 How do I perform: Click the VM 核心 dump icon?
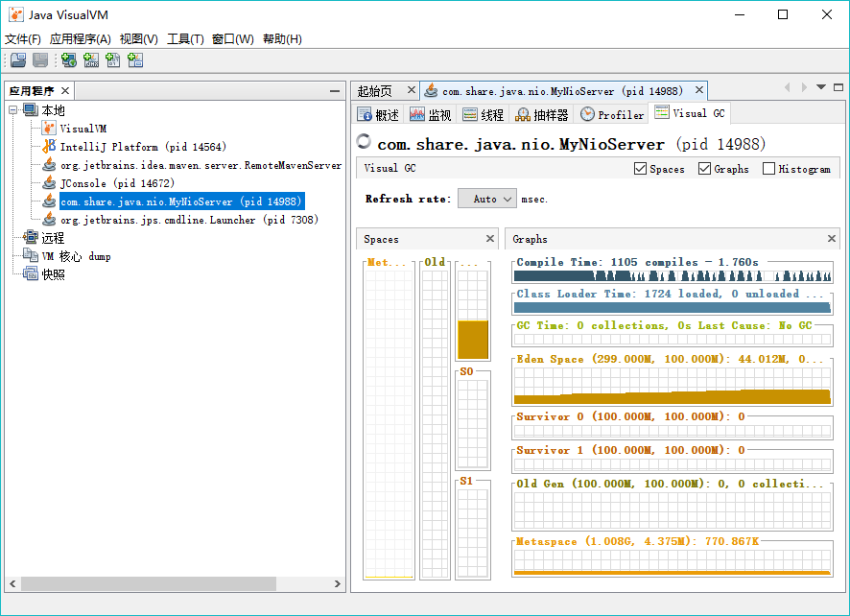pos(31,255)
